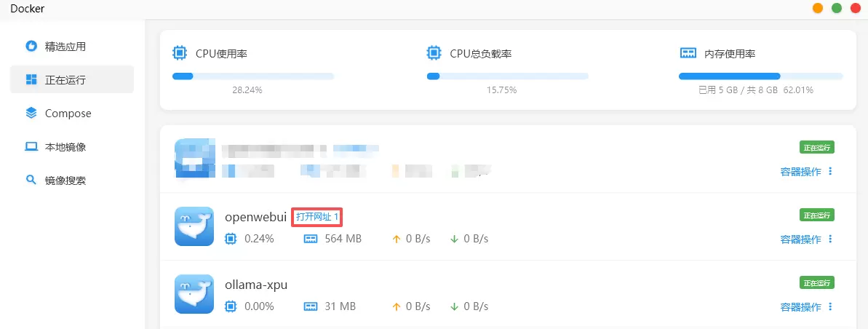Click the 正在运行 grid icon in sidebar
This screenshot has width=868, height=329.
tap(31, 79)
